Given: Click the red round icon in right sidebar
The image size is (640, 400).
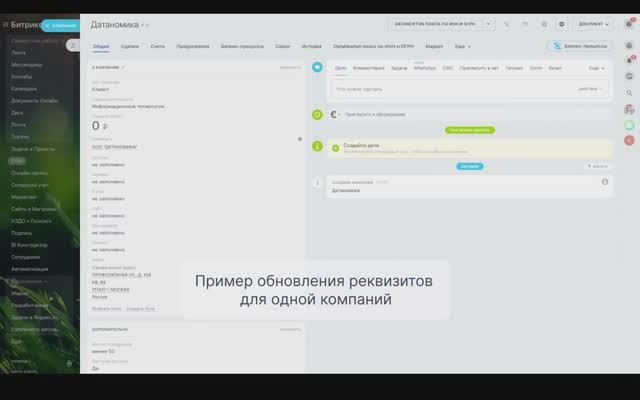Looking at the screenshot, I should pos(629,140).
